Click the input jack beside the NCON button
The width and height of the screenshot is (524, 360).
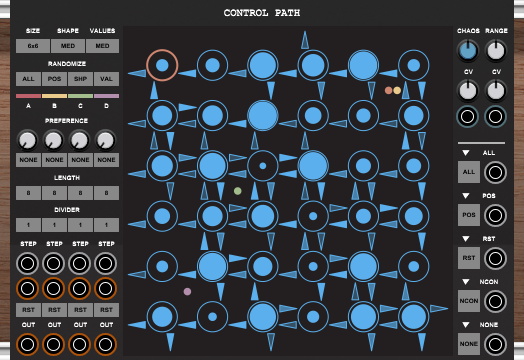[x=495, y=302]
